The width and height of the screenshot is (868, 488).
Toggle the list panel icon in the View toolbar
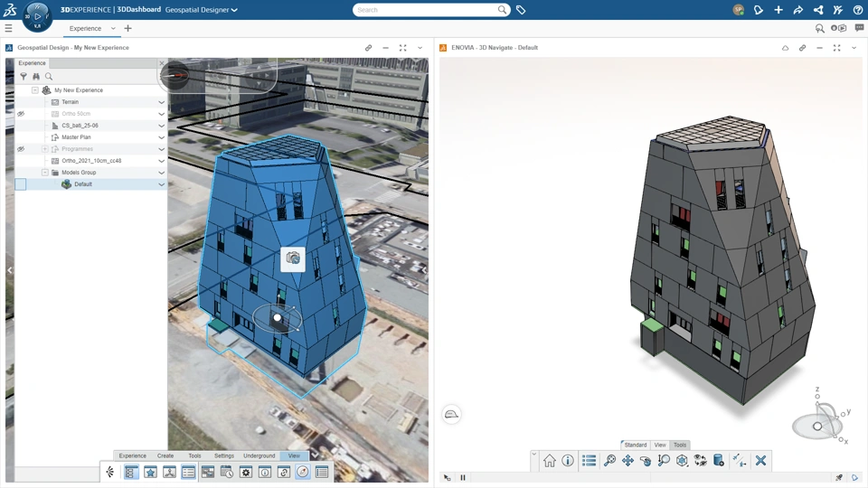click(188, 472)
